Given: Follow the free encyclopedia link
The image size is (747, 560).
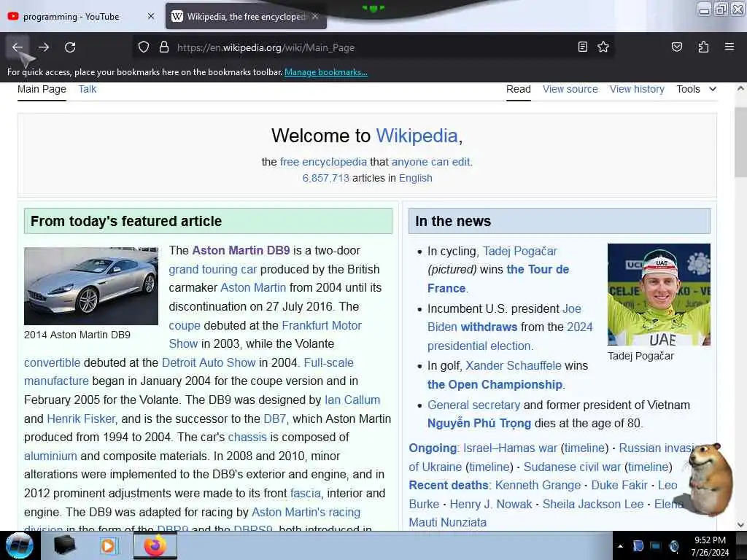Looking at the screenshot, I should click(x=323, y=162).
